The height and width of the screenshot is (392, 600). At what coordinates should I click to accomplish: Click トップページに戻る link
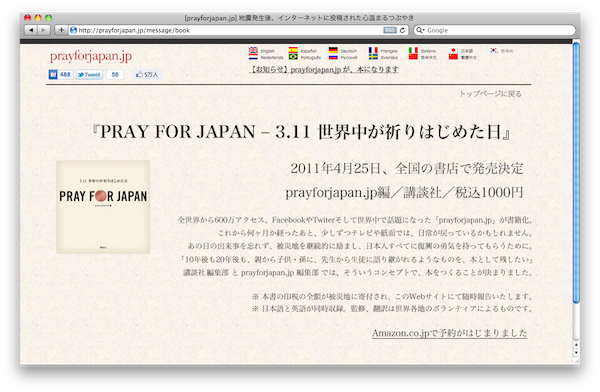click(490, 94)
